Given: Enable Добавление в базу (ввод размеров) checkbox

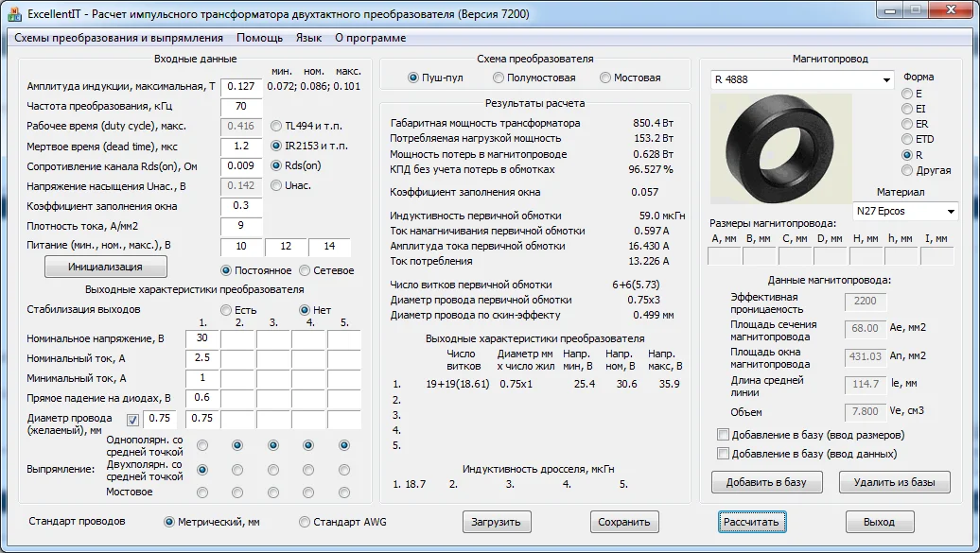Looking at the screenshot, I should [x=724, y=435].
